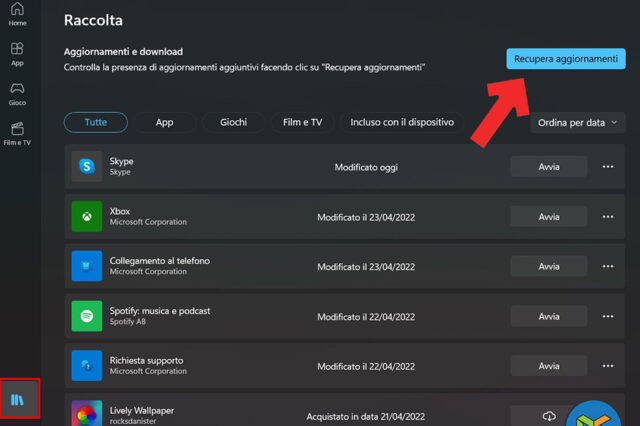Go to Home in sidebar
Image resolution: width=640 pixels, height=426 pixels.
[17, 13]
